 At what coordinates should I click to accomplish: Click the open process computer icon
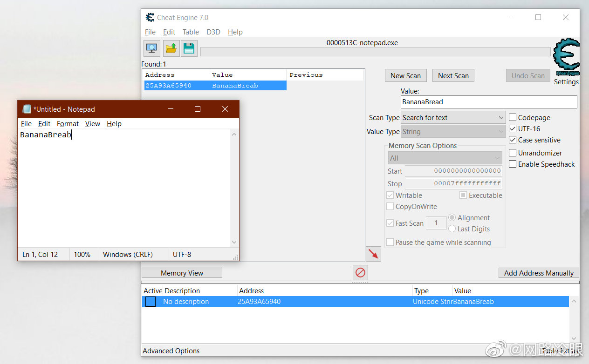point(151,48)
